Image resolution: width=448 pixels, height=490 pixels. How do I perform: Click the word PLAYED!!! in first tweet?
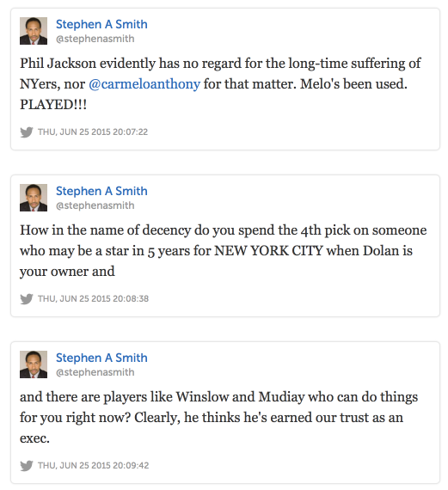[x=53, y=105]
